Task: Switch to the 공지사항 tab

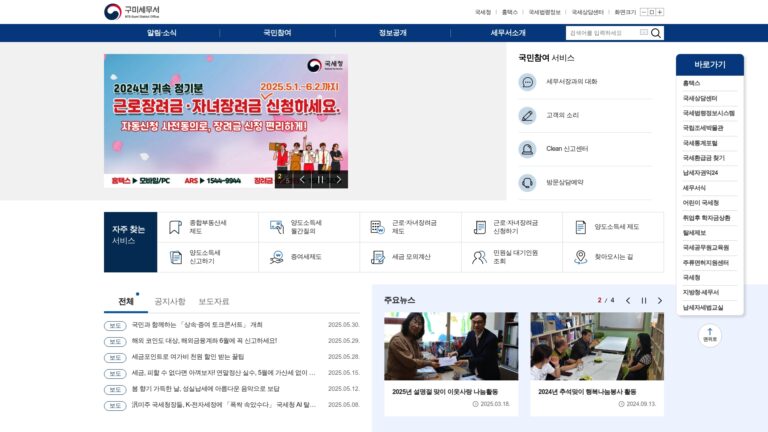Action: click(170, 301)
